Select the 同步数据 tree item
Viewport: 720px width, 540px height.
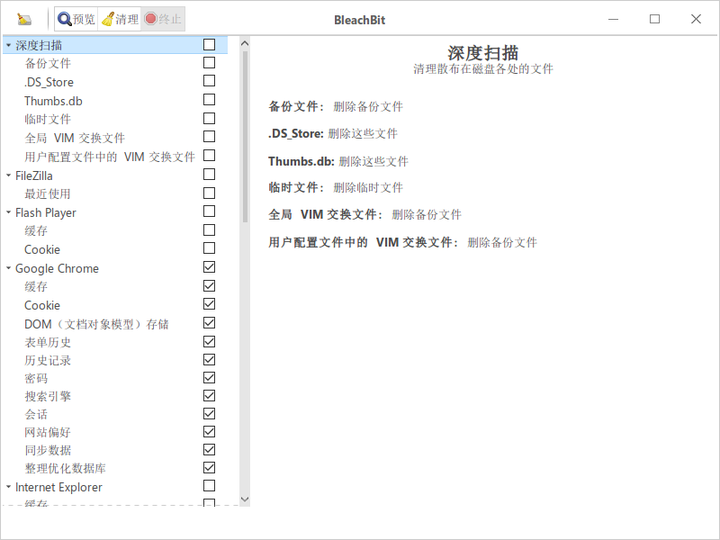pyautogui.click(x=48, y=450)
